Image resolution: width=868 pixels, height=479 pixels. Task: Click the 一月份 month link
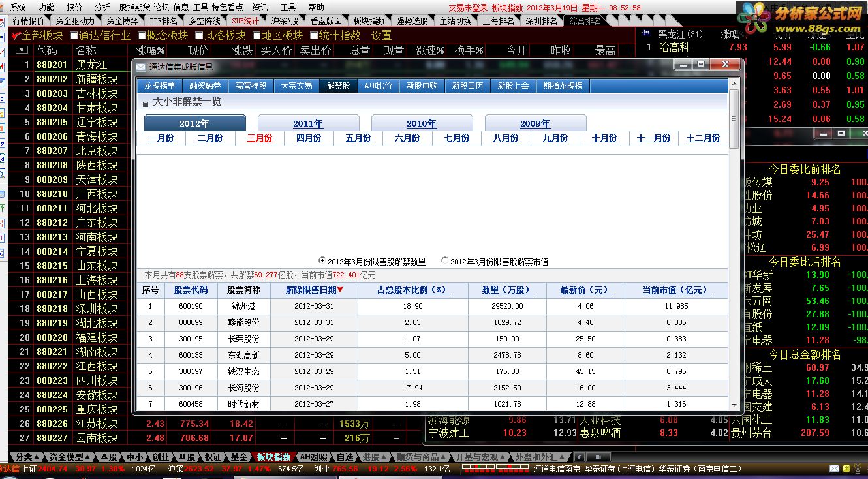click(161, 138)
